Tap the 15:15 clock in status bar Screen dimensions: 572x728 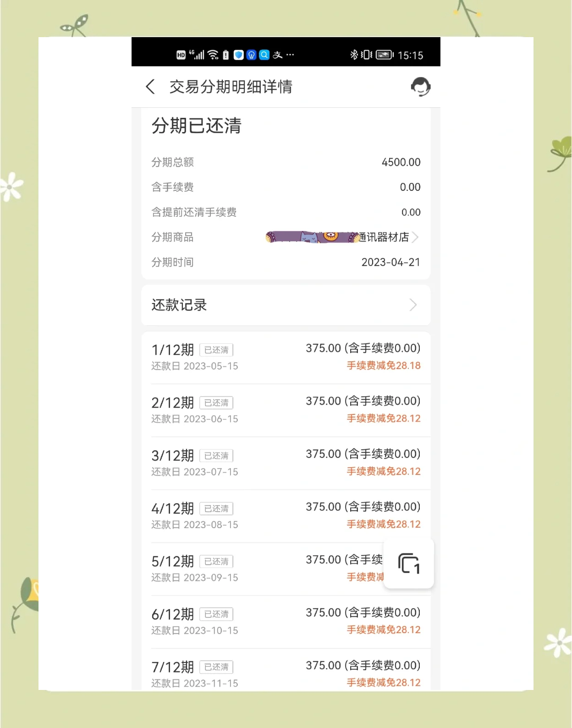tap(410, 55)
